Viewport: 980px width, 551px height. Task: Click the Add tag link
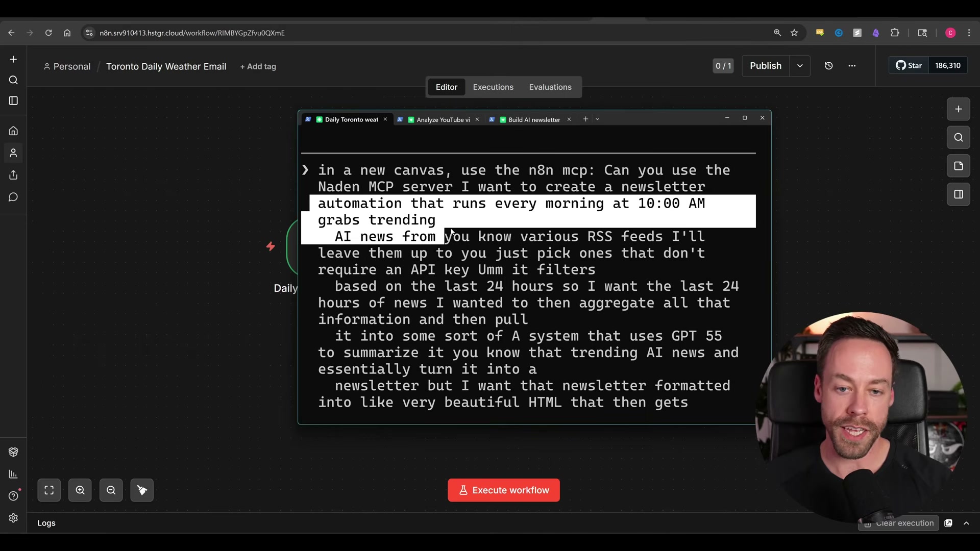[258, 66]
